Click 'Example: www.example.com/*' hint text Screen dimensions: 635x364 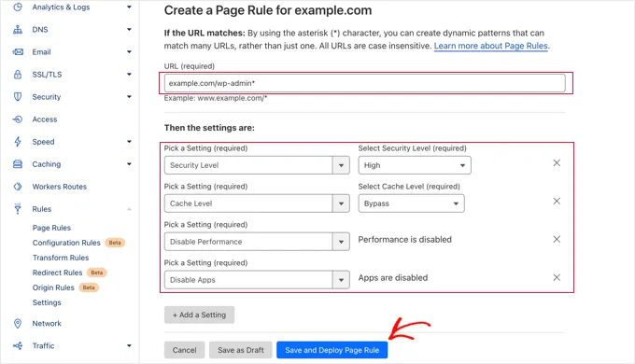(216, 98)
